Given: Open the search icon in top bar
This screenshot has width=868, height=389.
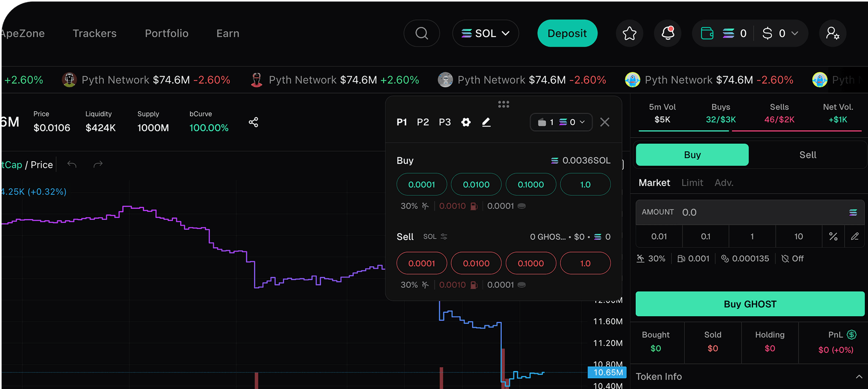Looking at the screenshot, I should point(422,33).
